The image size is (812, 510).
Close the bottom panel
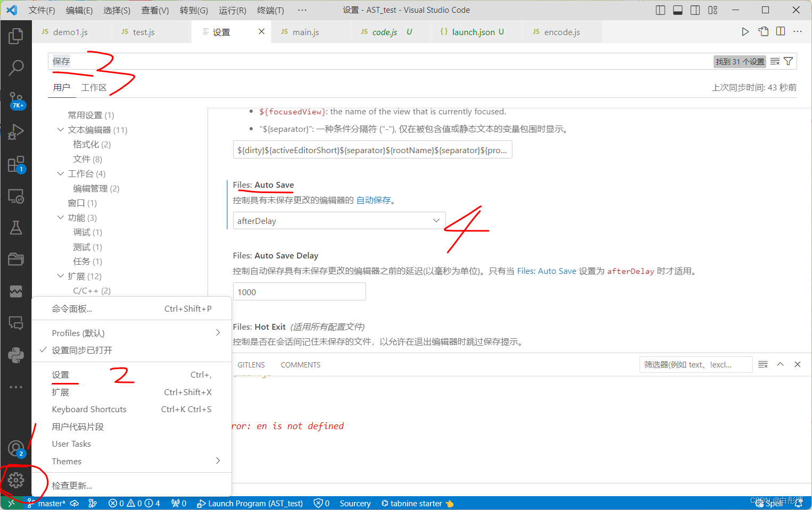pos(797,364)
